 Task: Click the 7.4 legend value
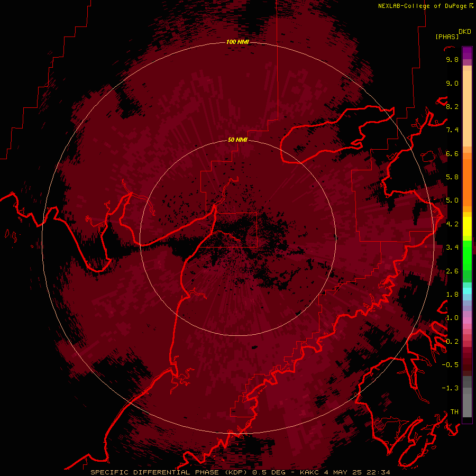(452, 130)
